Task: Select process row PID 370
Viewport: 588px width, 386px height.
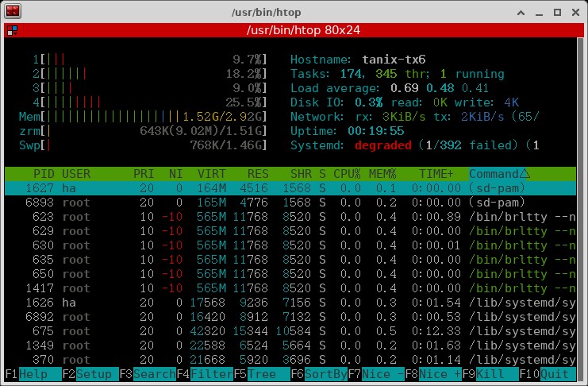Action: (290, 359)
